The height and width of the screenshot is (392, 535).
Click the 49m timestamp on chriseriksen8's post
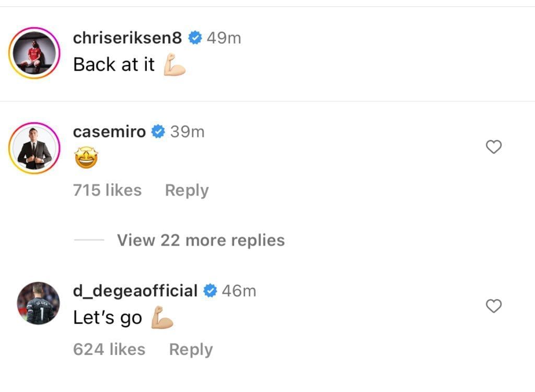click(224, 38)
